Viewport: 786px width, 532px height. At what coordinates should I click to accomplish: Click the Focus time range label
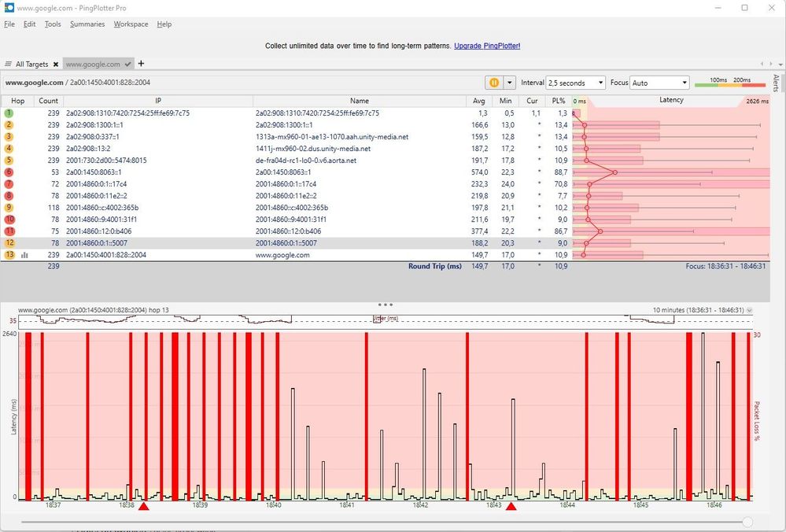pyautogui.click(x=725, y=266)
